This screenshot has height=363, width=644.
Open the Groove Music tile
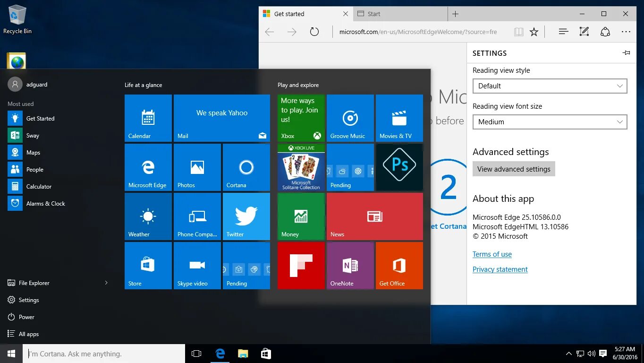tap(350, 118)
